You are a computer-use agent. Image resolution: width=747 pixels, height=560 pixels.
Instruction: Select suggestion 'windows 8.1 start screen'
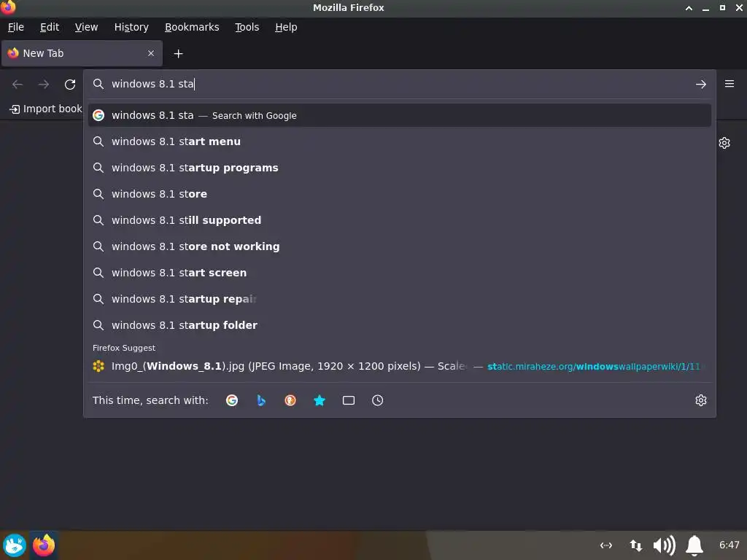399,273
